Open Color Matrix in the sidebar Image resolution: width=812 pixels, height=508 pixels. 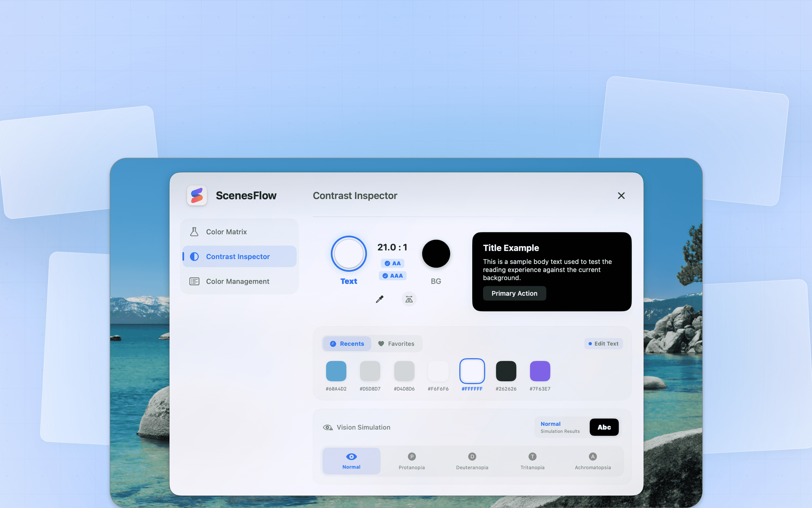point(239,232)
